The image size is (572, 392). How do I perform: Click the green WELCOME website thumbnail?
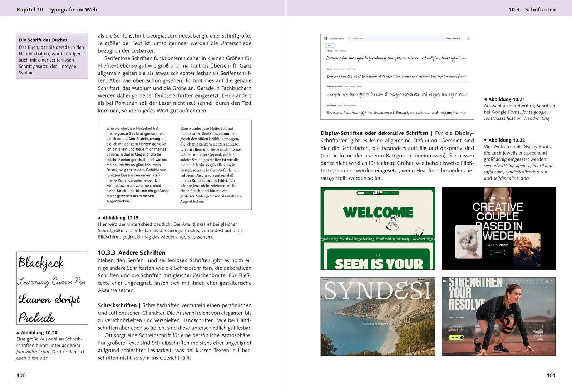tap(378, 228)
